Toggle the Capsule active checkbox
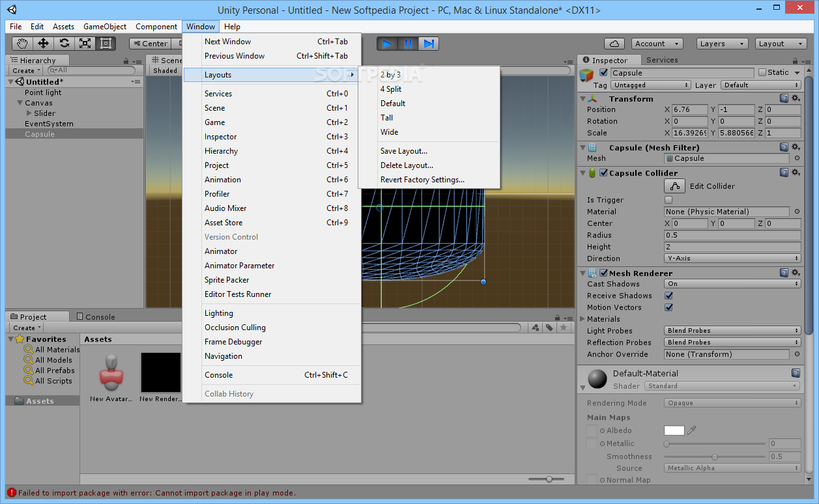The width and height of the screenshot is (819, 504). (603, 72)
